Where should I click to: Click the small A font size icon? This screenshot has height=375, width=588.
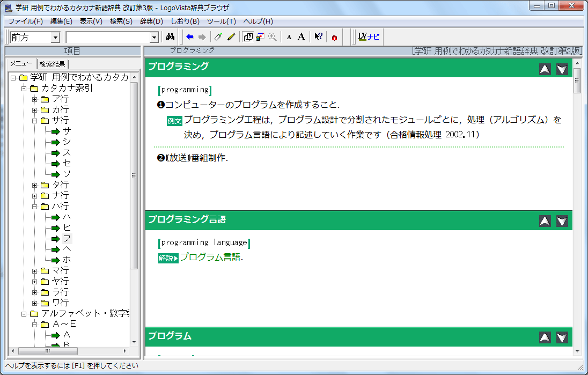tap(289, 37)
